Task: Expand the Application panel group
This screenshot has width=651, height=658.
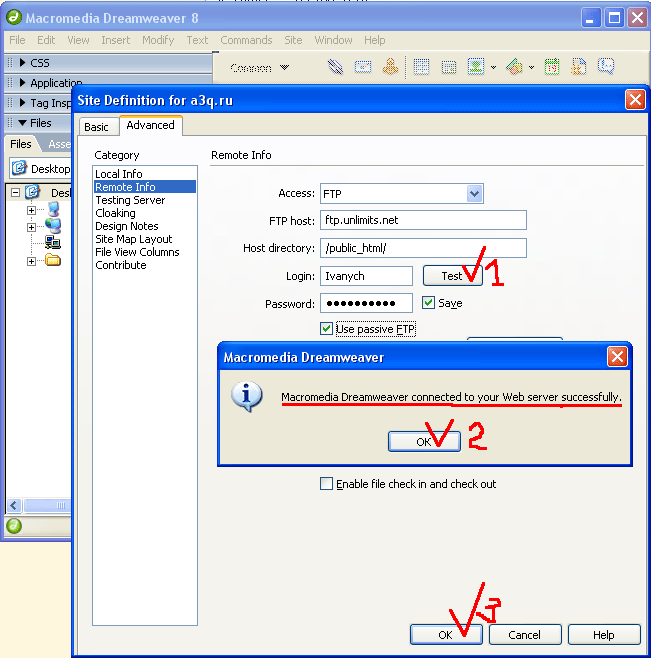Action: click(23, 83)
